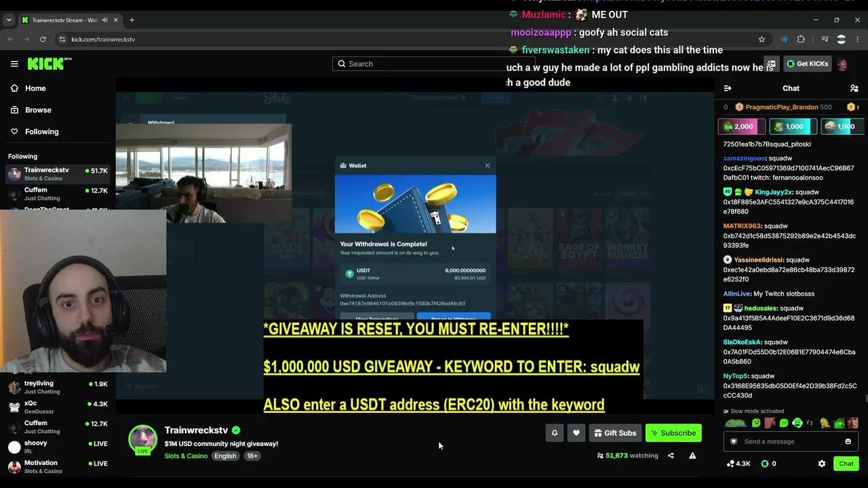Open KingJayy2x's chat profile

click(774, 192)
